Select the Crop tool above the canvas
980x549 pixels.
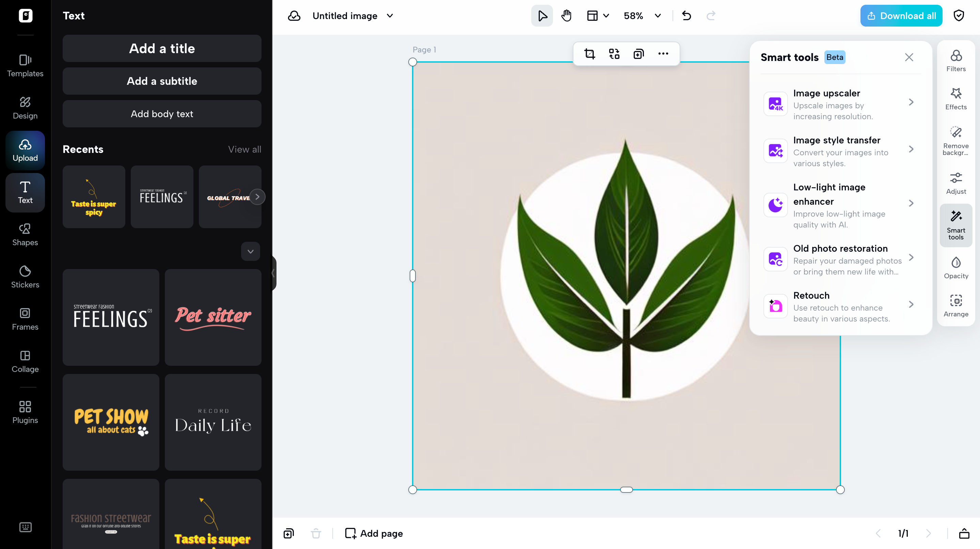tap(590, 54)
